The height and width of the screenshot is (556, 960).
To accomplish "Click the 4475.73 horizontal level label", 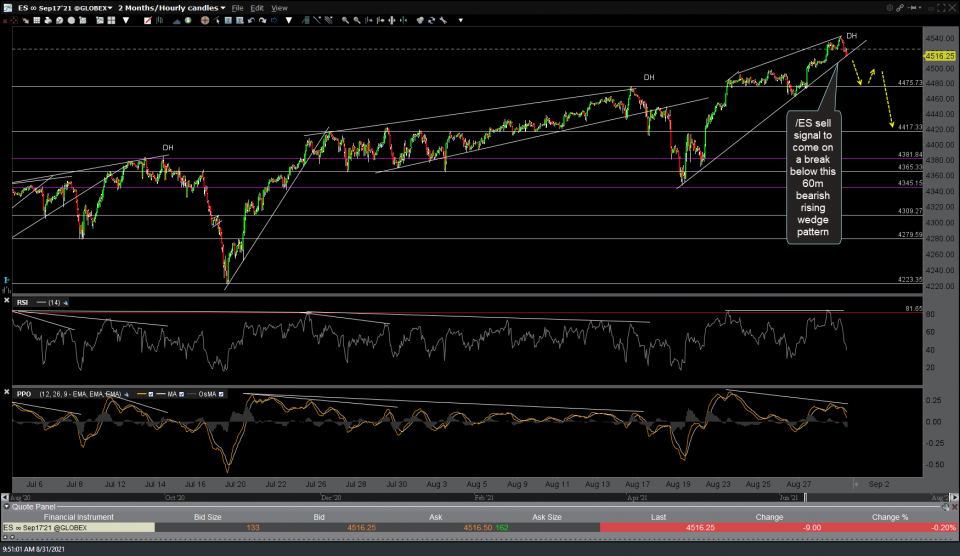I will [x=910, y=83].
